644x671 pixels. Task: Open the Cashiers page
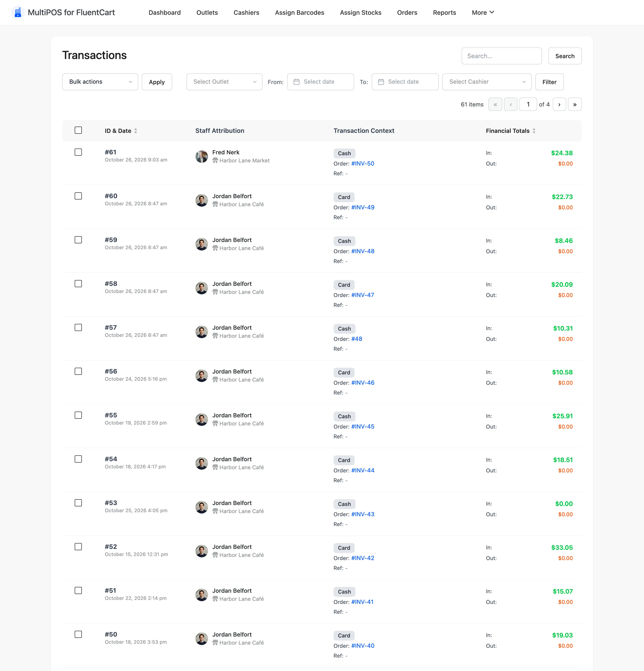246,12
